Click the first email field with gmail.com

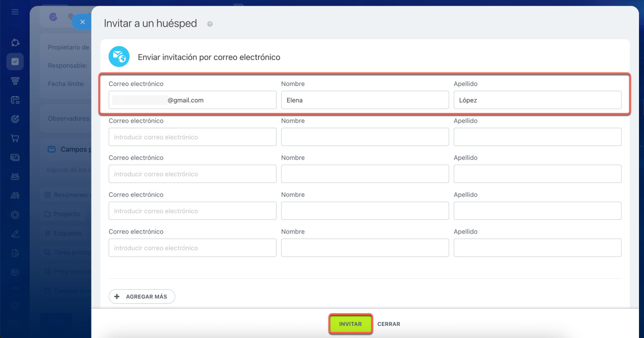pyautogui.click(x=193, y=100)
